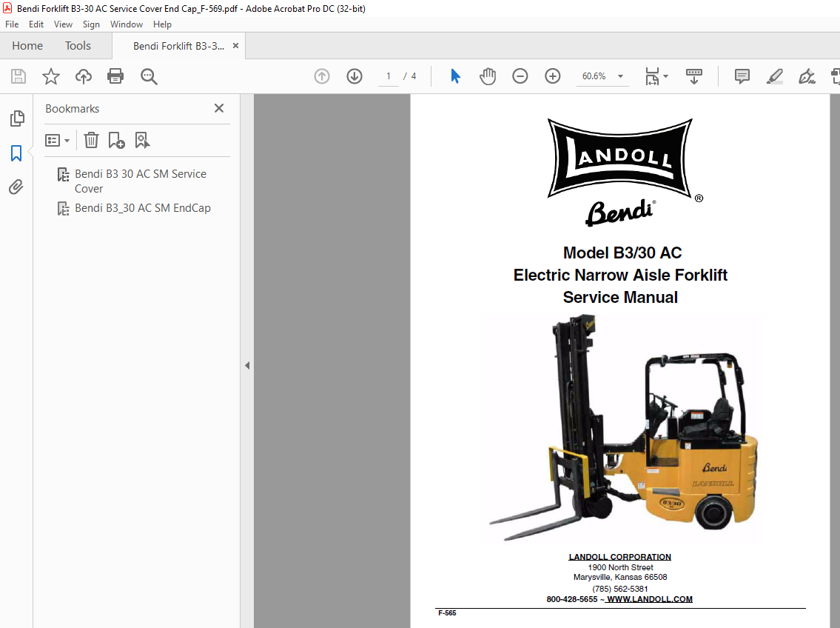Click the 'Service Manual' title text
This screenshot has width=840, height=628.
(x=619, y=297)
